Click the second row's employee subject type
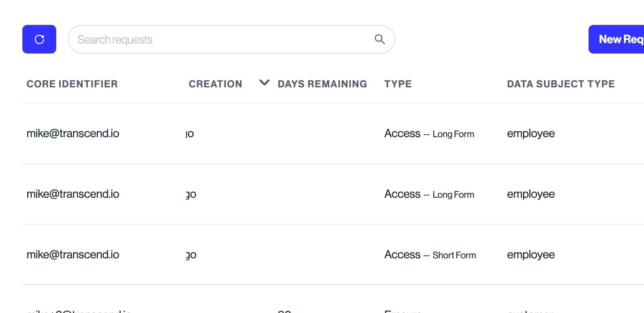This screenshot has height=313, width=644. click(x=530, y=194)
